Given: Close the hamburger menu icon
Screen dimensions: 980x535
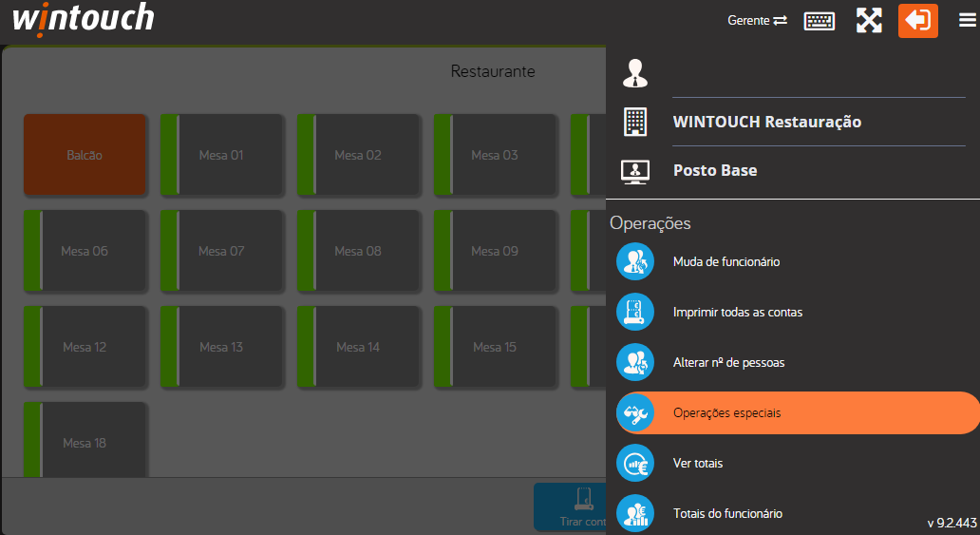Looking at the screenshot, I should (x=967, y=21).
